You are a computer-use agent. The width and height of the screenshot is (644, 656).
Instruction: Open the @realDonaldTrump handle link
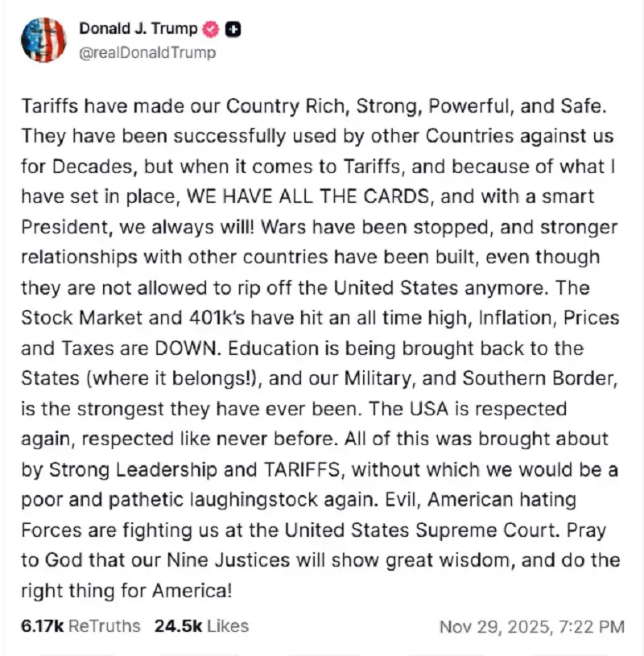[147, 52]
